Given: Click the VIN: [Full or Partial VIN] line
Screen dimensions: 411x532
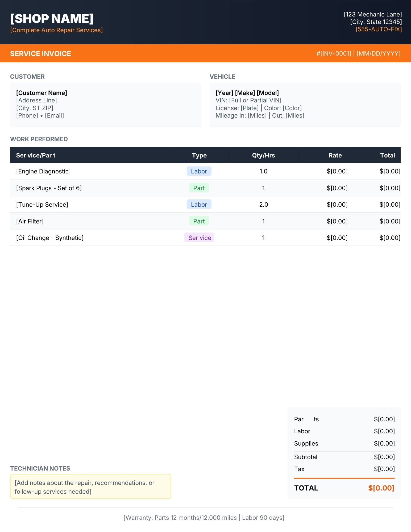Looking at the screenshot, I should [248, 100].
